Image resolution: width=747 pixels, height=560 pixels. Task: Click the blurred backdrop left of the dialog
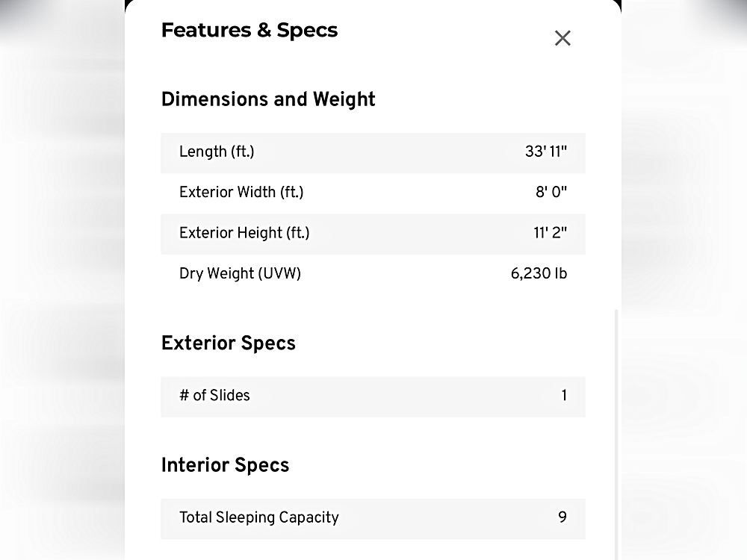60,299
